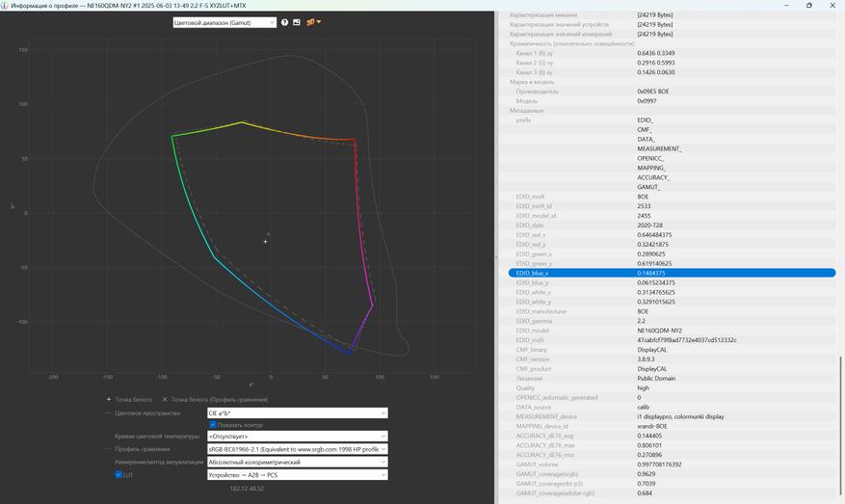This screenshot has height=504, width=845.
Task: Click the save plot as image icon
Action: pos(297,22)
